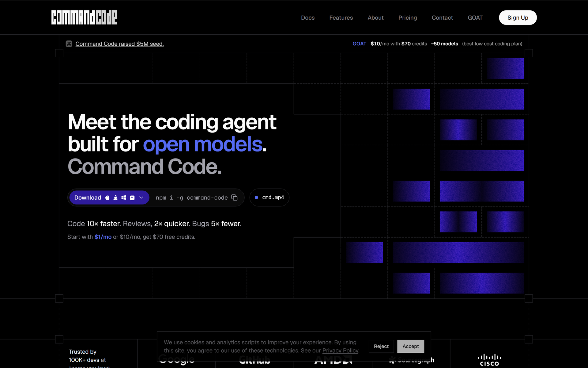Click the Sign Up button
The image size is (588, 368).
[518, 17]
